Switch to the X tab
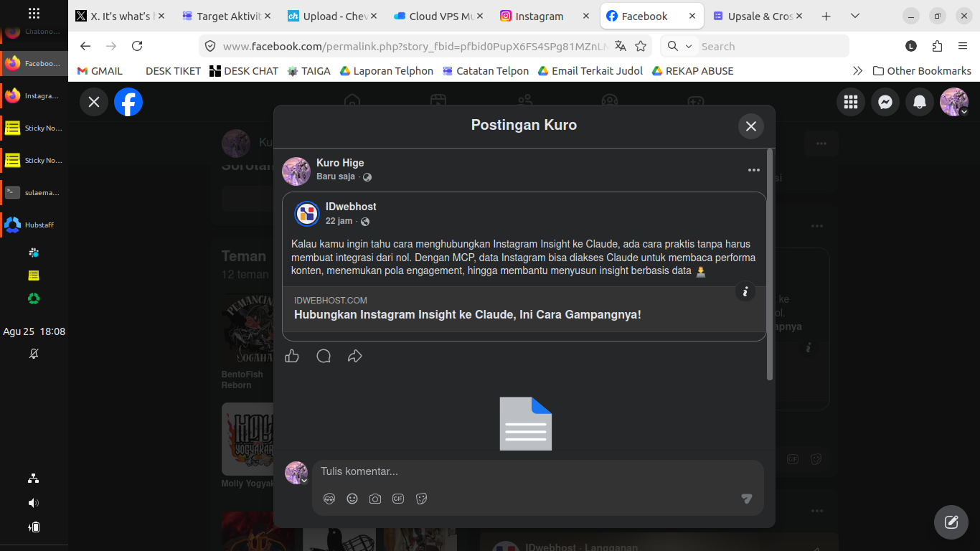 click(x=120, y=16)
